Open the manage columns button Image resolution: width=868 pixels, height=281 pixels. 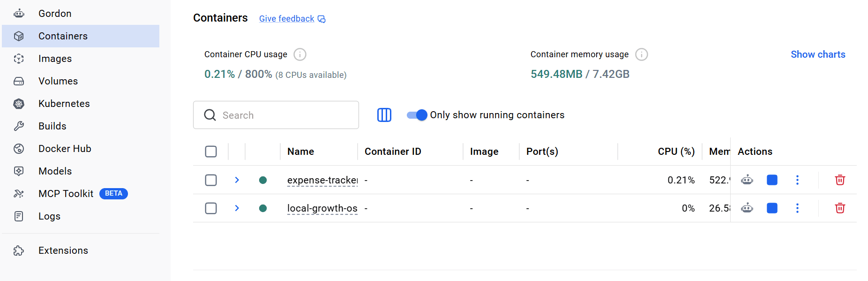pos(384,115)
